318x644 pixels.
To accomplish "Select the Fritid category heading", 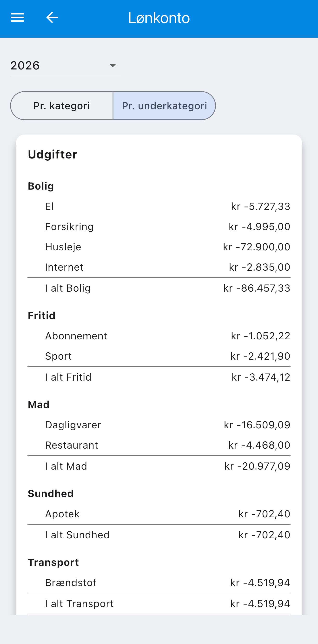I will pos(41,316).
